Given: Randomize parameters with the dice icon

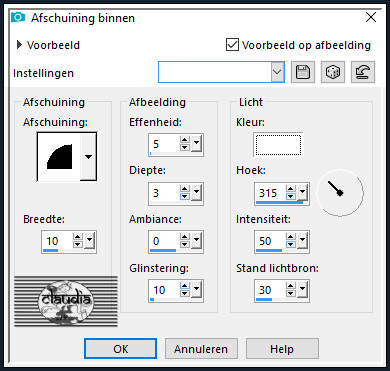Looking at the screenshot, I should (333, 72).
